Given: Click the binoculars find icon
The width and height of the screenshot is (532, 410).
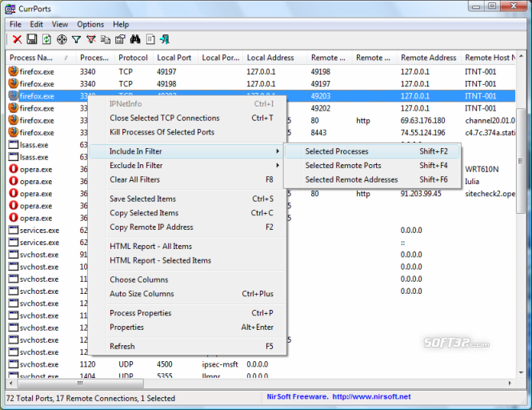Looking at the screenshot, I should click(135, 39).
